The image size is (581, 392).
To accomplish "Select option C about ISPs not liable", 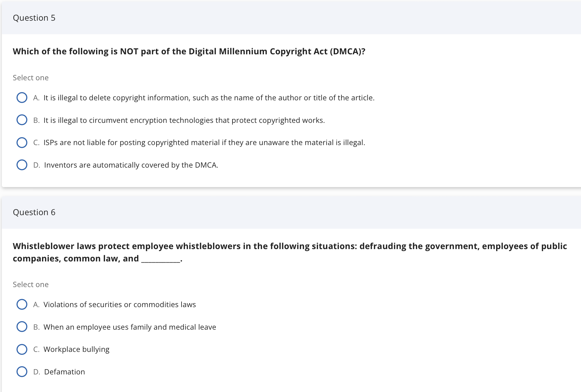I will tap(22, 142).
